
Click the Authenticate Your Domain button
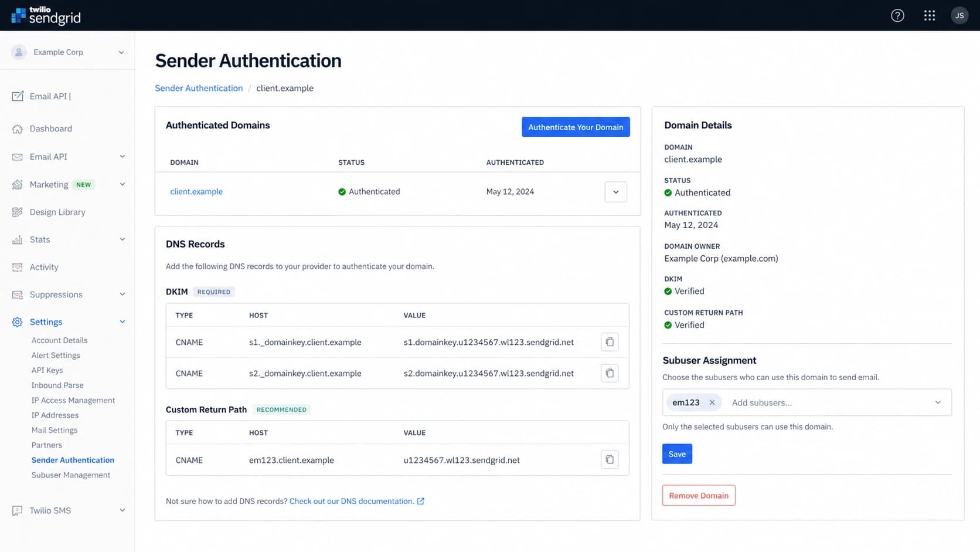[x=576, y=127]
